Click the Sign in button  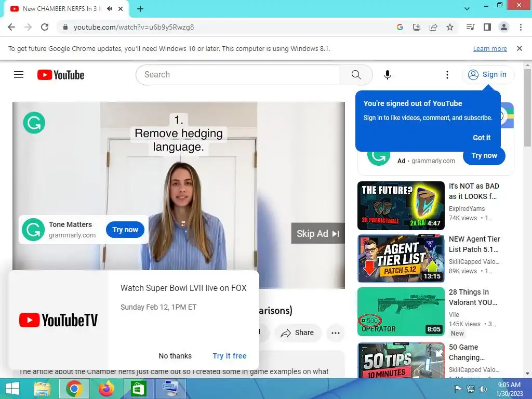click(487, 75)
